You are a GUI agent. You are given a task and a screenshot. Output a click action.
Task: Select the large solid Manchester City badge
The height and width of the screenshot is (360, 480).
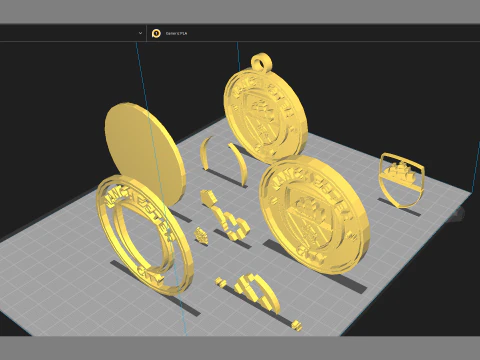point(314,215)
